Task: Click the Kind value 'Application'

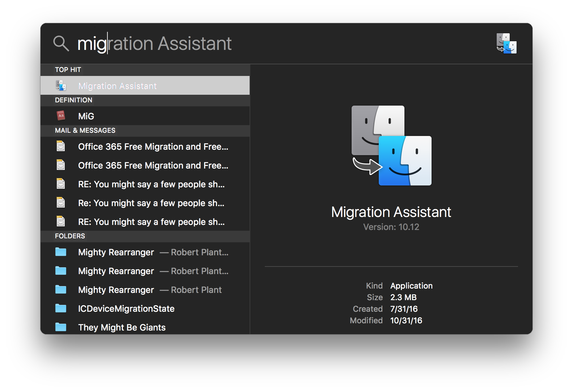Action: coord(411,286)
